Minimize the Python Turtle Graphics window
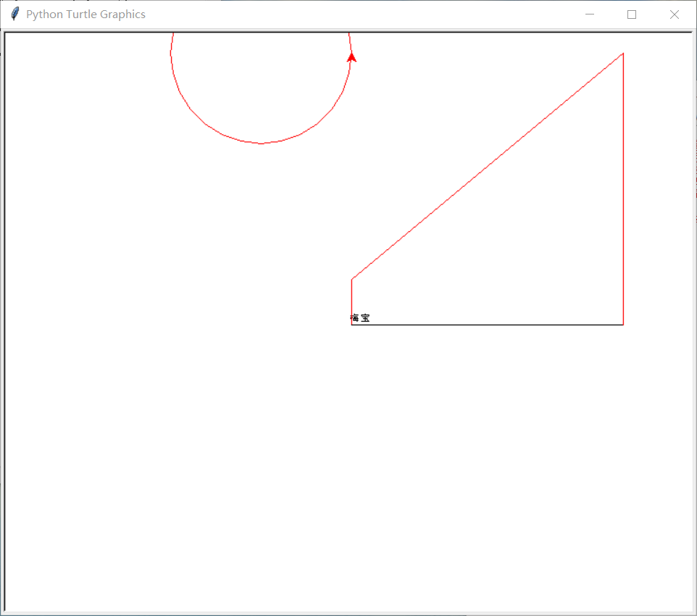This screenshot has height=616, width=697. (x=590, y=14)
